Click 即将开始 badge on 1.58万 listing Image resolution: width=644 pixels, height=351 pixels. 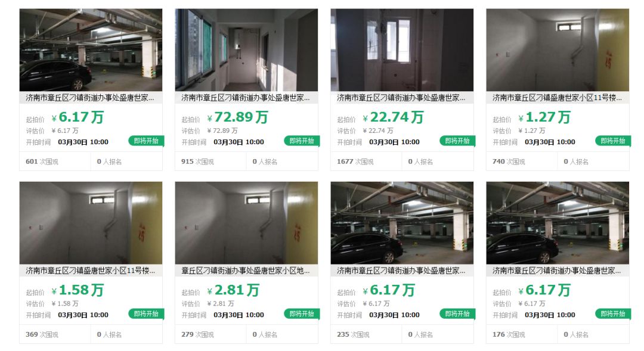[146, 313]
